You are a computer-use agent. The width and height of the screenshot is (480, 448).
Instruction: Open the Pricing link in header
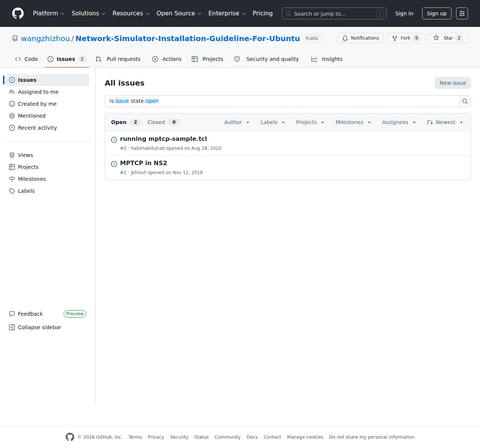(x=262, y=13)
